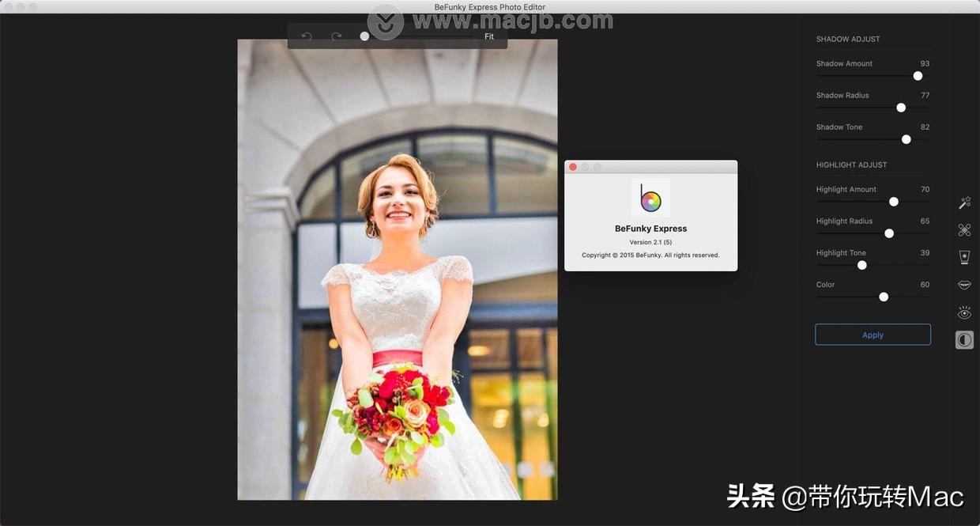
Task: Click the Version 2.1 (5) text
Action: coord(650,242)
